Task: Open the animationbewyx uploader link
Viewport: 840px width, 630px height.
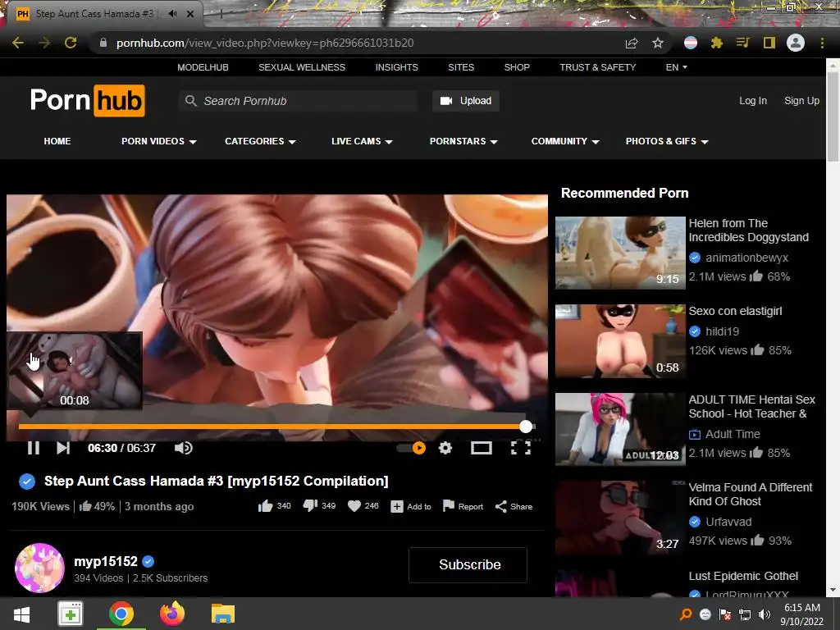Action: tap(746, 258)
